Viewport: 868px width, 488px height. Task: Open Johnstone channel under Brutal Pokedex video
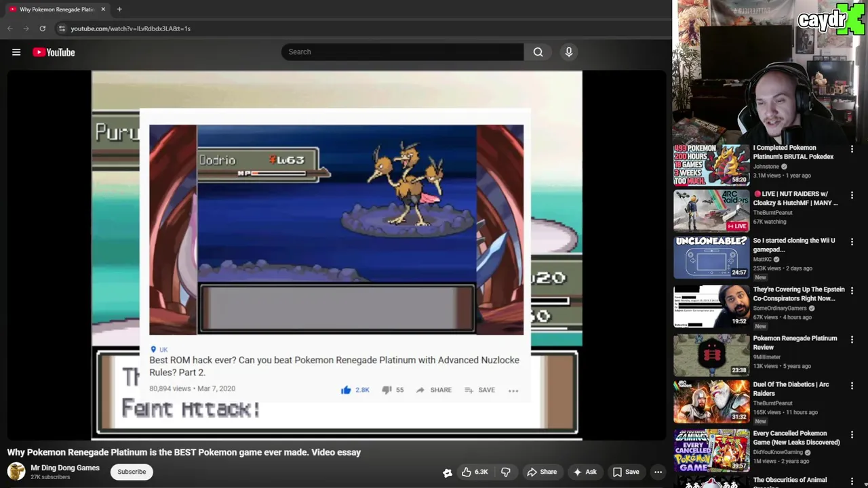pyautogui.click(x=766, y=166)
